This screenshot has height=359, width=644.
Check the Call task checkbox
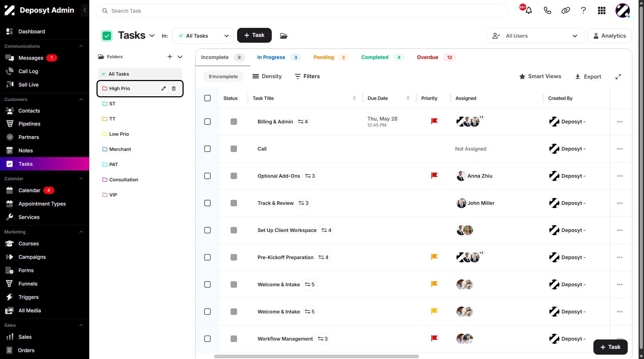(207, 149)
